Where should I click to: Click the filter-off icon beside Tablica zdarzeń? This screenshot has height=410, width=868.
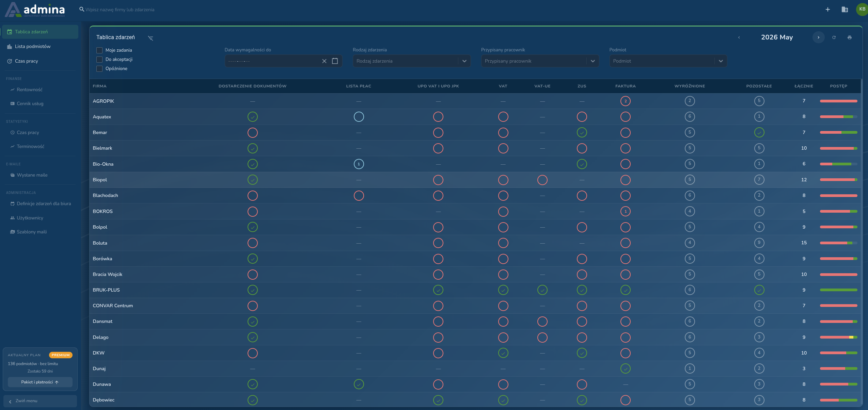[151, 38]
